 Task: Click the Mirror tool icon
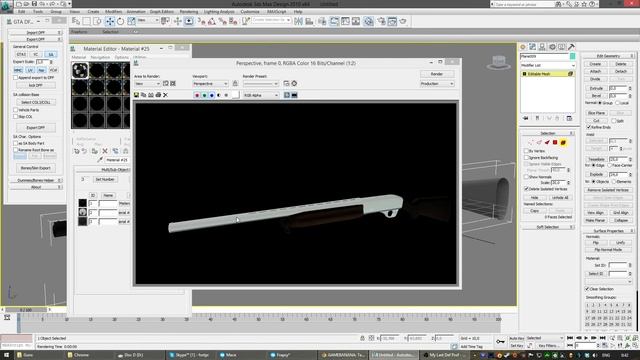coord(298,21)
